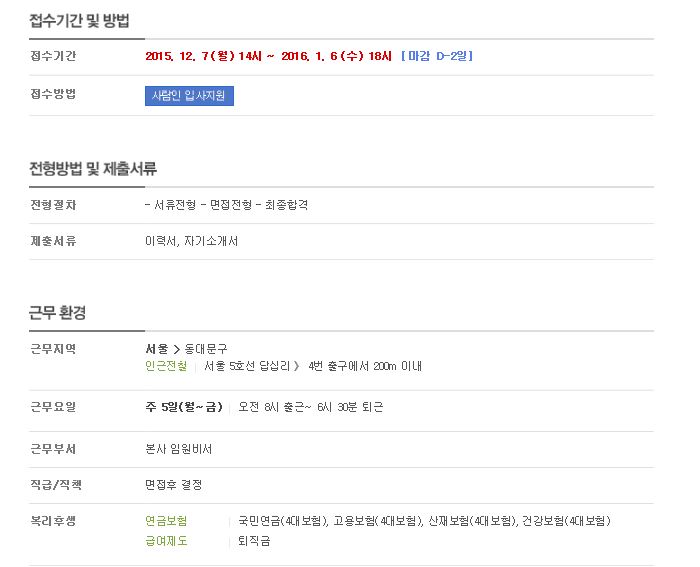This screenshot has width=700, height=567.
Task: Click the bold 주 5일(월~금) working days text
Action: coord(184,407)
